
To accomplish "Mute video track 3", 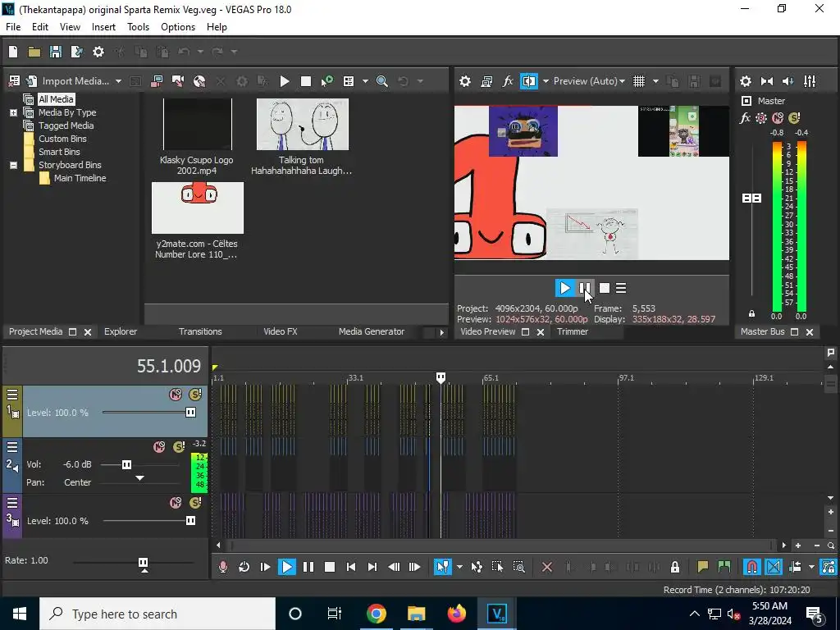I will 176,503.
